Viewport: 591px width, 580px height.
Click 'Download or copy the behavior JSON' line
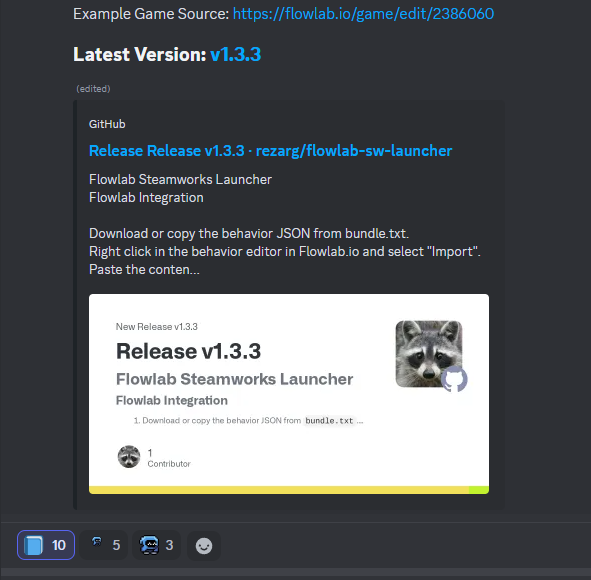point(249,233)
